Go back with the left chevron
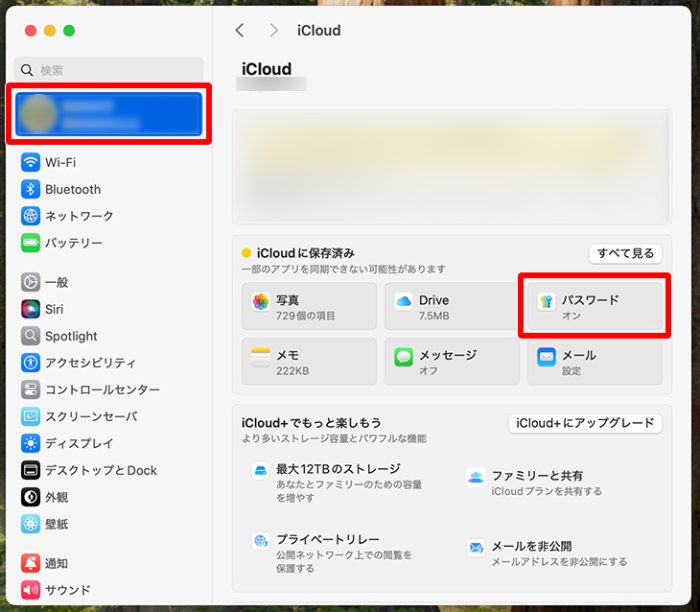700x612 pixels. tap(240, 31)
